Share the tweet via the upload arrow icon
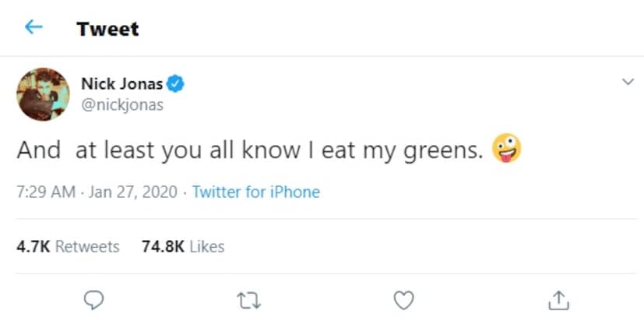The width and height of the screenshot is (644, 321). click(x=558, y=298)
